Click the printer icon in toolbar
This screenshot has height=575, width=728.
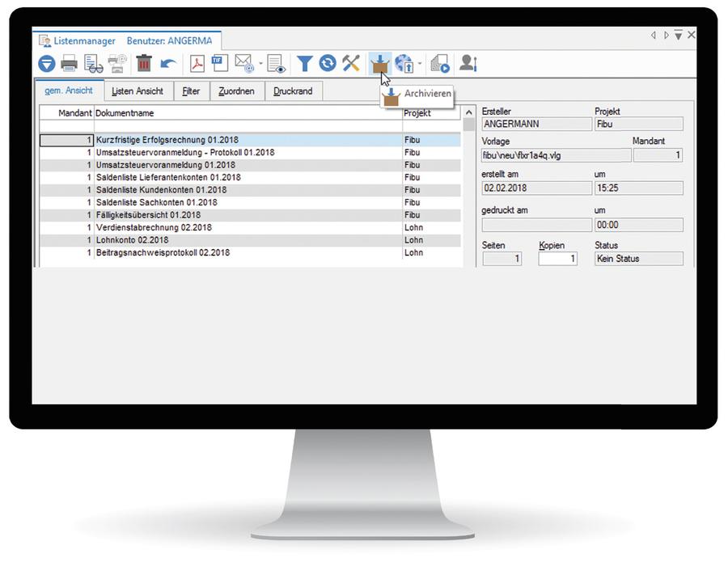click(70, 63)
